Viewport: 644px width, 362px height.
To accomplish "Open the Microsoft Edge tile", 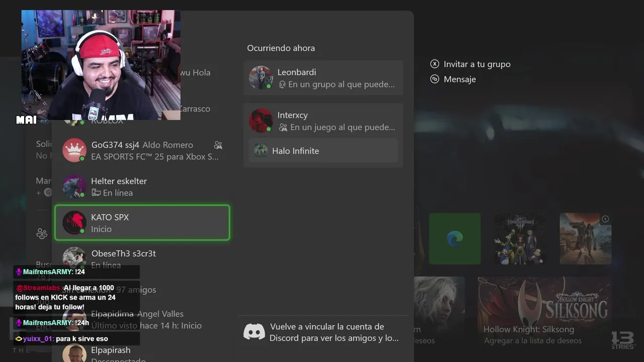I will tap(455, 238).
